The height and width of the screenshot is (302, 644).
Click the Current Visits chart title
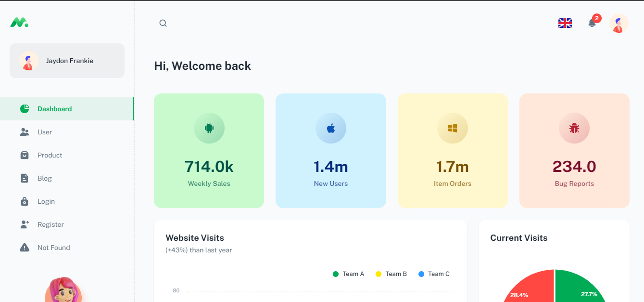pos(519,238)
